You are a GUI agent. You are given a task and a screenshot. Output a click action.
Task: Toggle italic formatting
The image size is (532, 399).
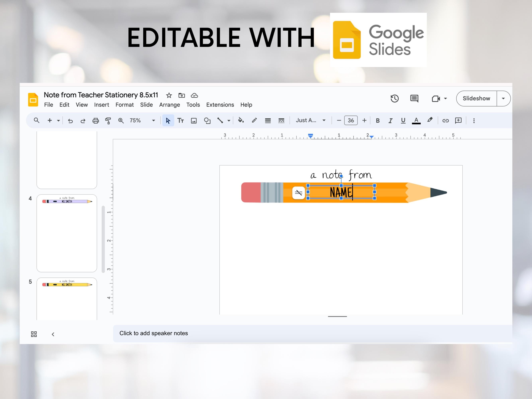coord(390,120)
